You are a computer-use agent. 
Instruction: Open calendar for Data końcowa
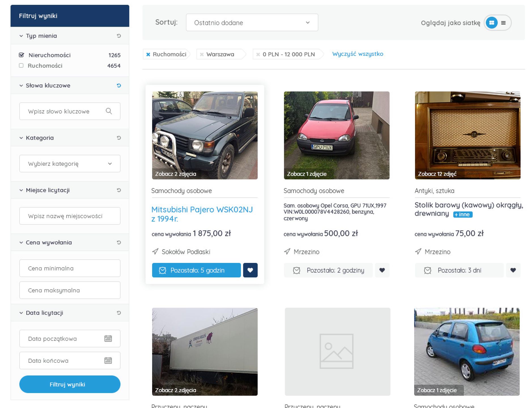(x=108, y=360)
